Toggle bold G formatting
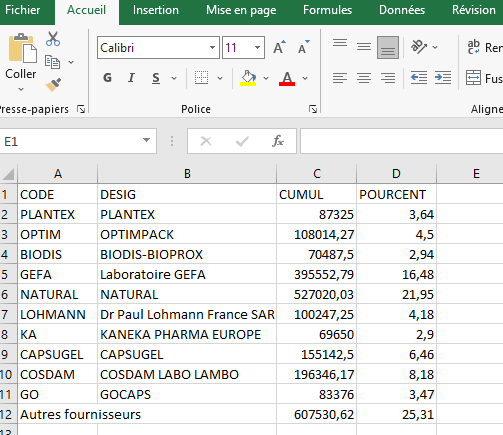 pyautogui.click(x=107, y=78)
